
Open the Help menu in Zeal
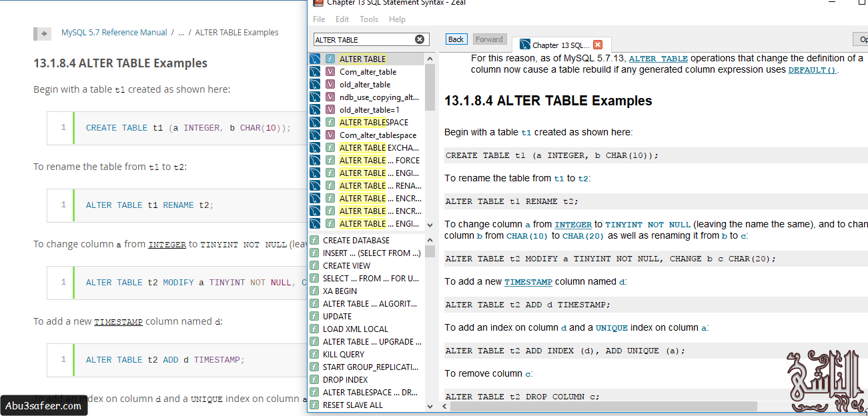(397, 19)
